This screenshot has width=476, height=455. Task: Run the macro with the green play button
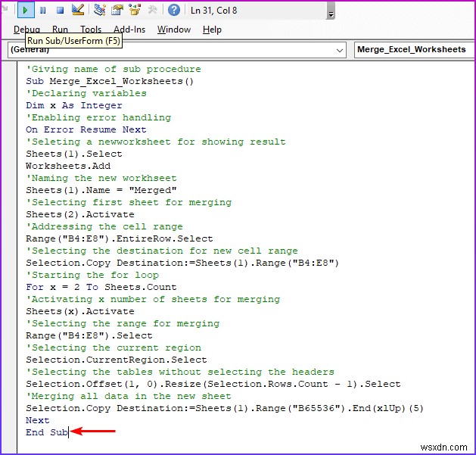(x=26, y=11)
